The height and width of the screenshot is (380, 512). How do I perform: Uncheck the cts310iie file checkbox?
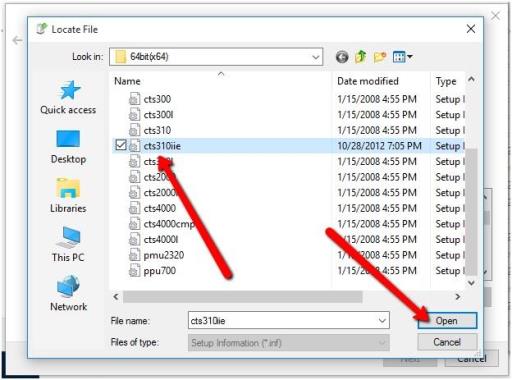(x=121, y=145)
